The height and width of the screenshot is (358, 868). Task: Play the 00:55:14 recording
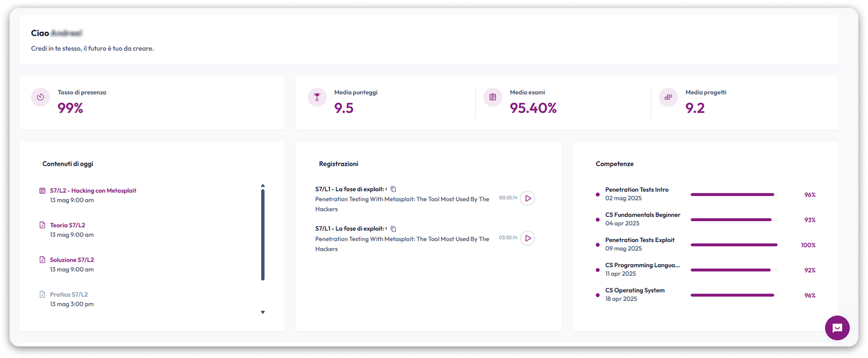click(x=528, y=198)
